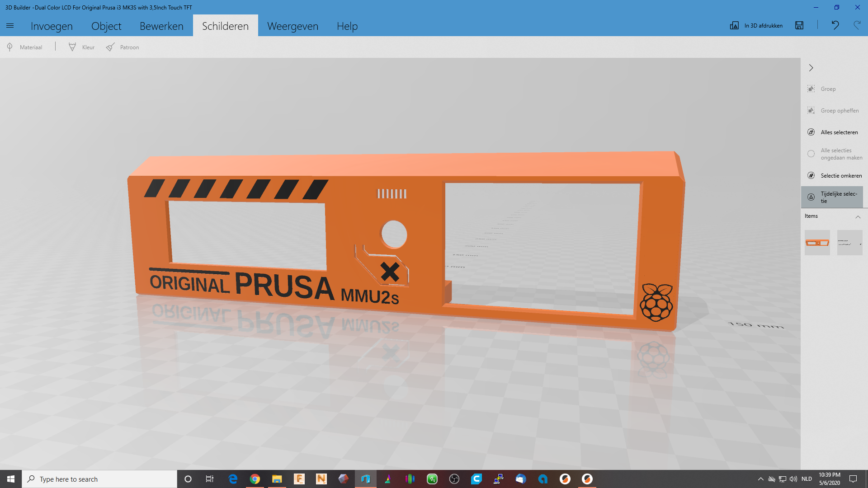
Task: Click the taskbar search field
Action: (x=99, y=479)
